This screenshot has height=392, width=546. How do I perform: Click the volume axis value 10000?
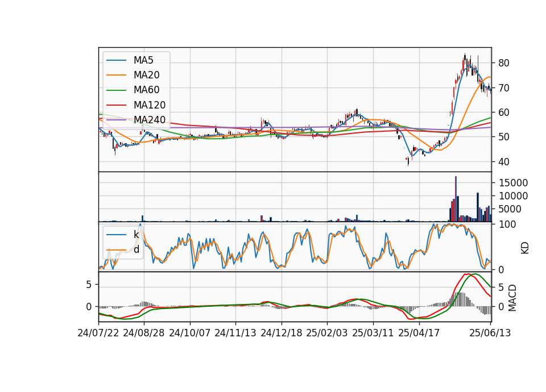[513, 196]
